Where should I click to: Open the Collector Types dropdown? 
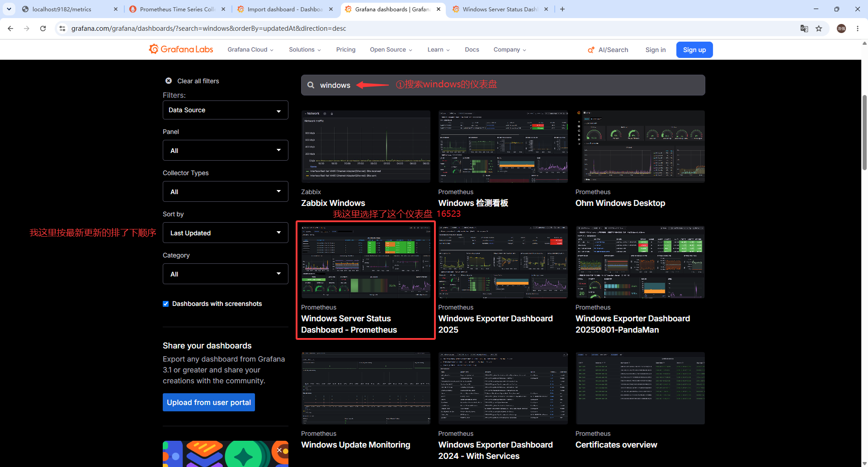[226, 191]
